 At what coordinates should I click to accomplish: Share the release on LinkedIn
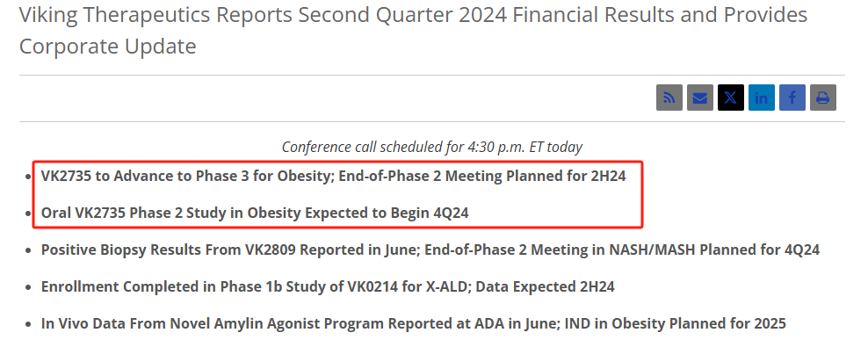(761, 98)
